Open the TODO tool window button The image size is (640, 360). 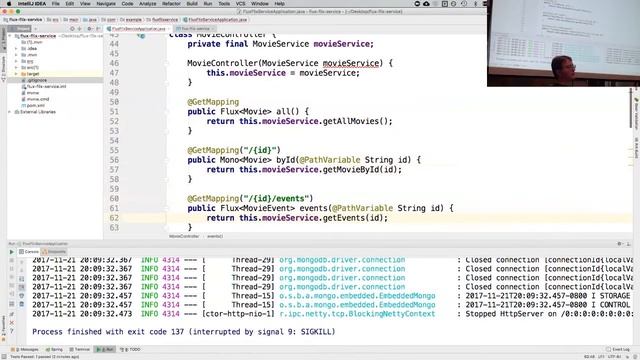pyautogui.click(x=131, y=349)
